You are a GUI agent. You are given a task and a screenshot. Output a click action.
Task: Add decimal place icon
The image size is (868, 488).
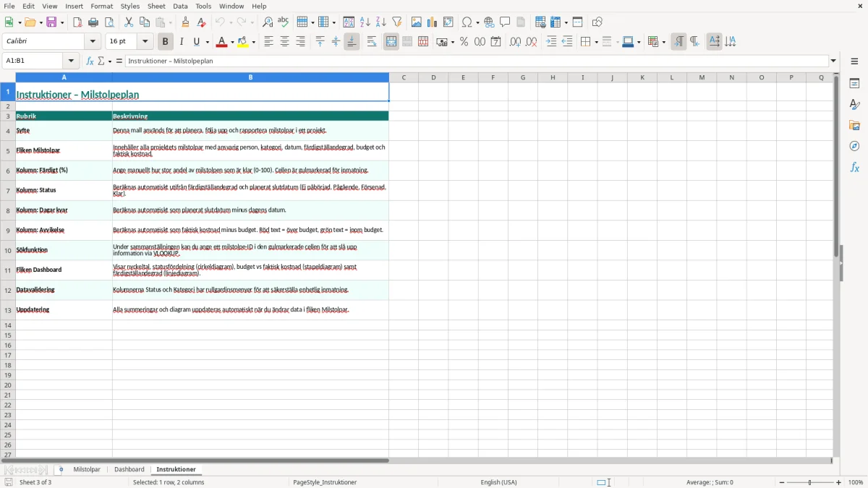coord(515,42)
